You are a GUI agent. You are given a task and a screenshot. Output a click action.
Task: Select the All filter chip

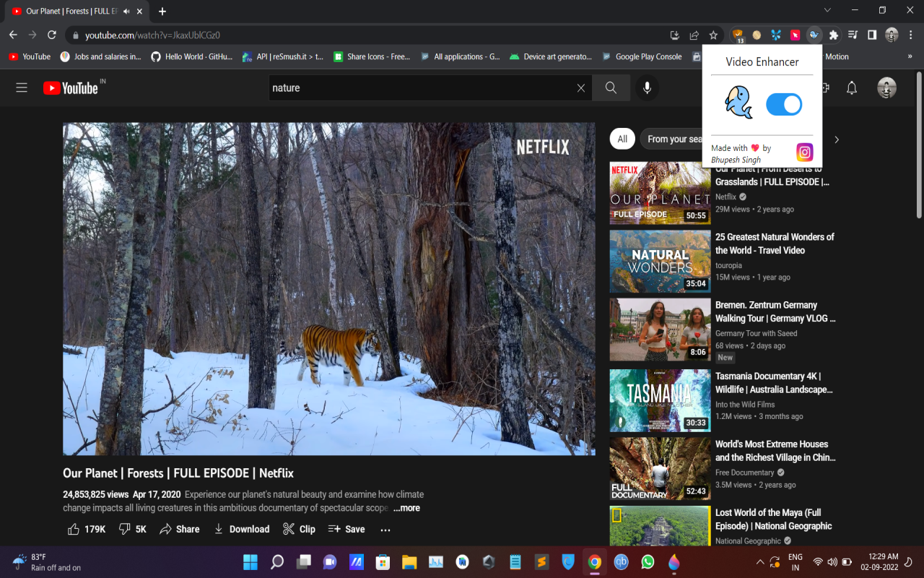[622, 139]
